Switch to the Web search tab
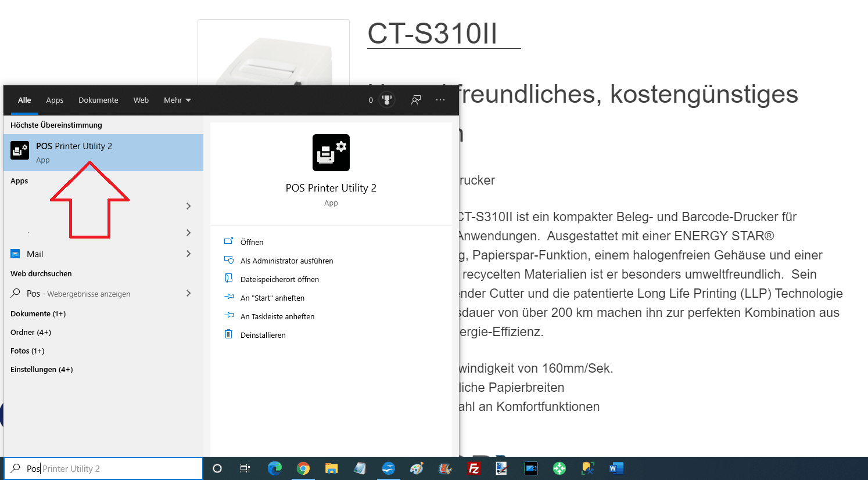This screenshot has width=868, height=480. coord(141,100)
